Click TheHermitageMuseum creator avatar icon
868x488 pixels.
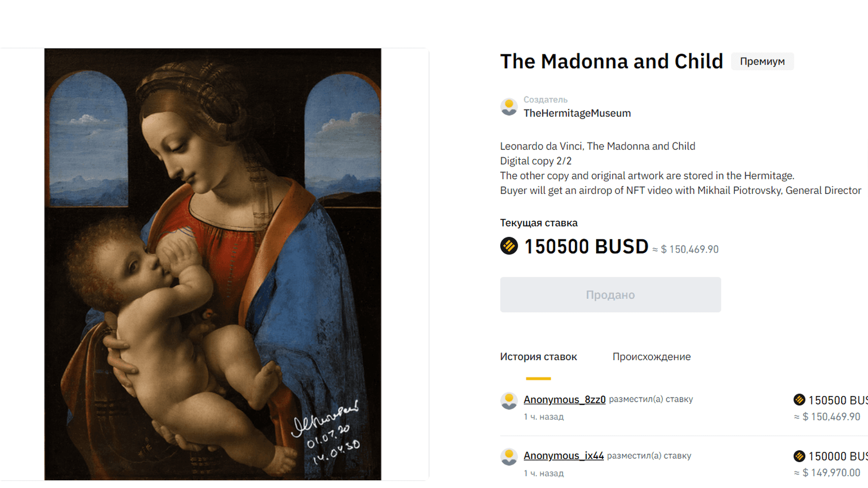509,107
